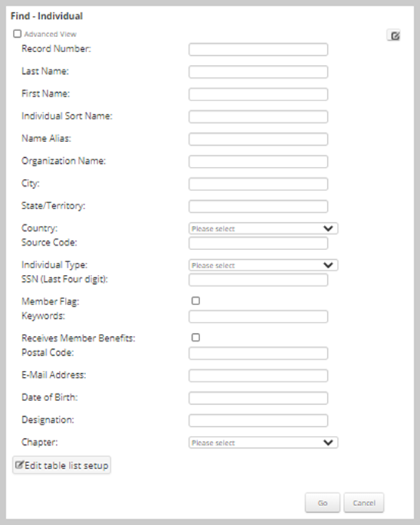Click the SSN last four digit field
This screenshot has height=525, width=420.
[258, 280]
